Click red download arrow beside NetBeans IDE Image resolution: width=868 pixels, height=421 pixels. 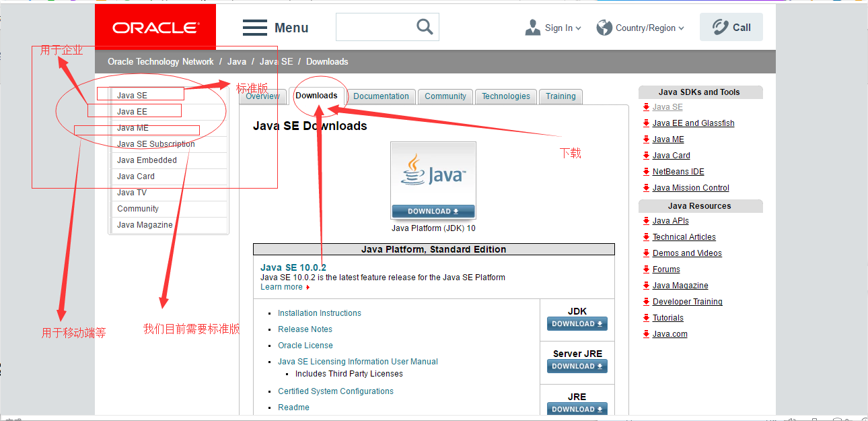[x=646, y=172]
